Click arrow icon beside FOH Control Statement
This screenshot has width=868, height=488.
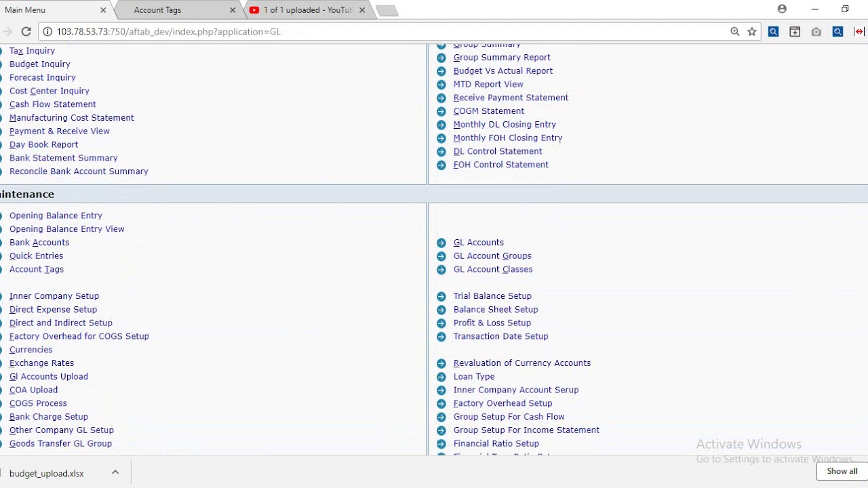[x=441, y=165]
